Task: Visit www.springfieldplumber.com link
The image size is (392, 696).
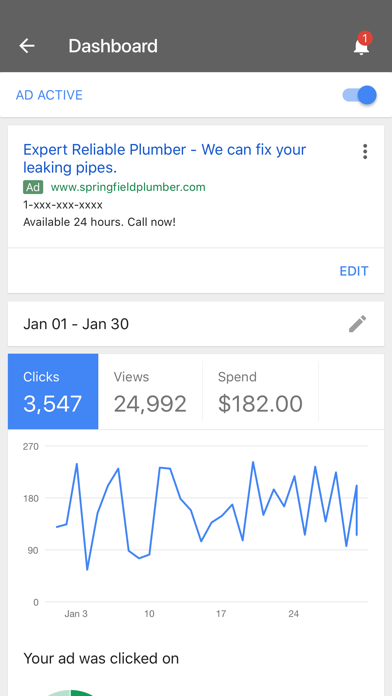Action: tap(128, 187)
